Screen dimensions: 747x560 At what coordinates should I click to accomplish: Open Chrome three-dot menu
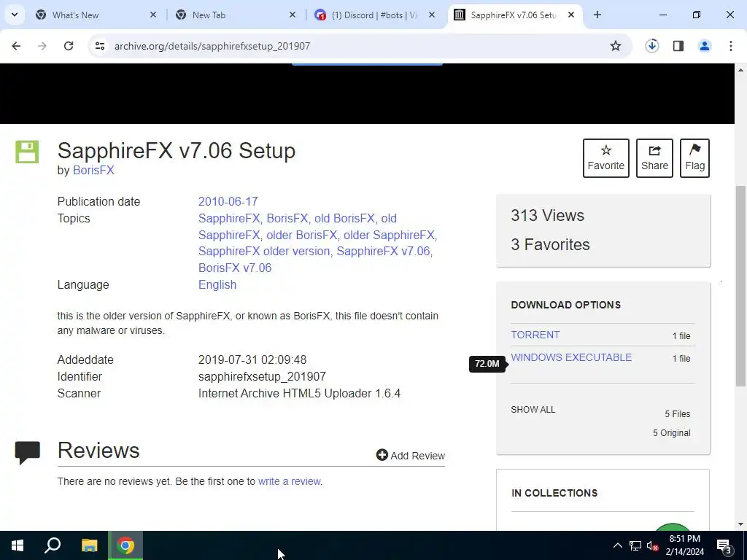point(731,46)
